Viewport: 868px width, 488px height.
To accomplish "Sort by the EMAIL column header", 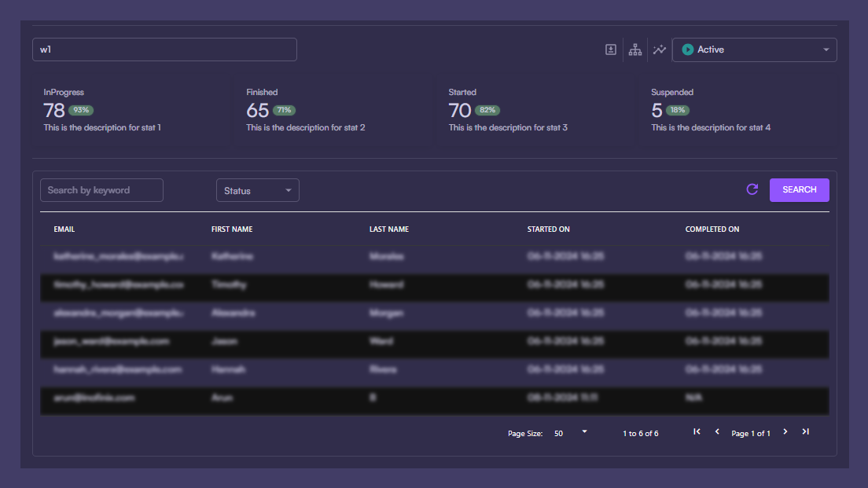I will [x=64, y=229].
